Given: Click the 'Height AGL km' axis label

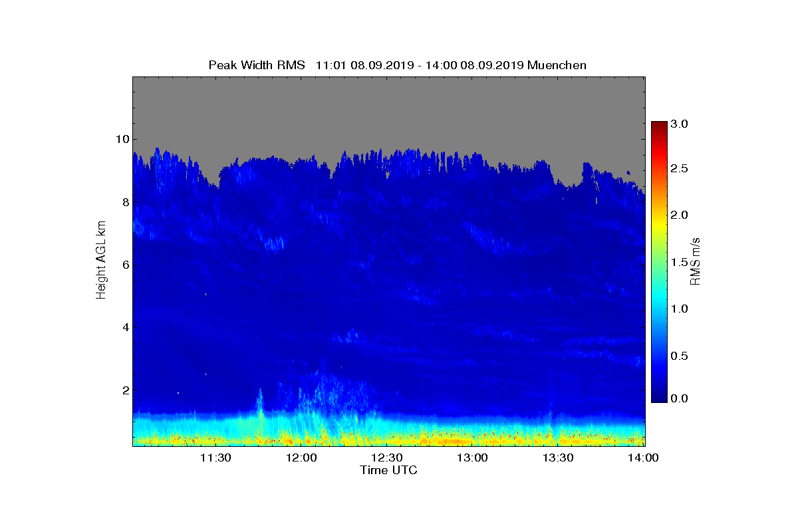Looking at the screenshot, I should pyautogui.click(x=101, y=261).
